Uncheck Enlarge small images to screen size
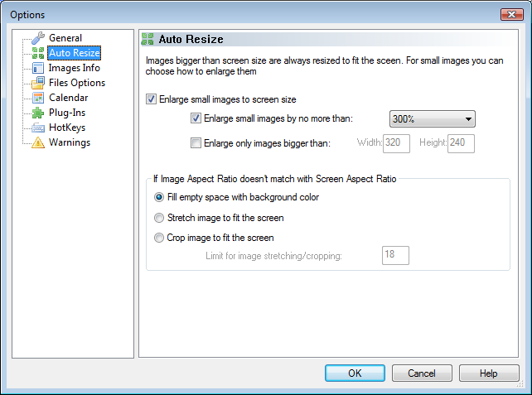The height and width of the screenshot is (395, 532). (151, 99)
